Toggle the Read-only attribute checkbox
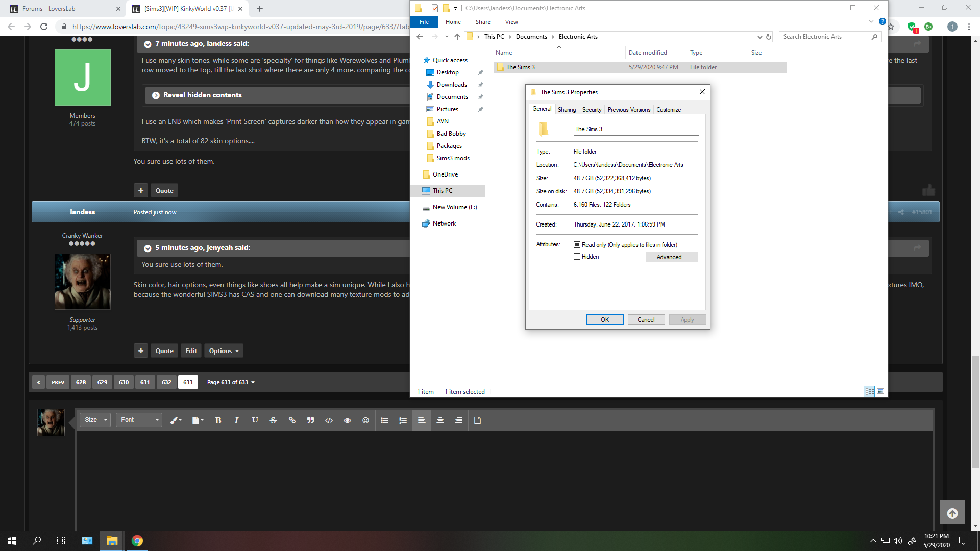The height and width of the screenshot is (551, 980). pyautogui.click(x=577, y=245)
